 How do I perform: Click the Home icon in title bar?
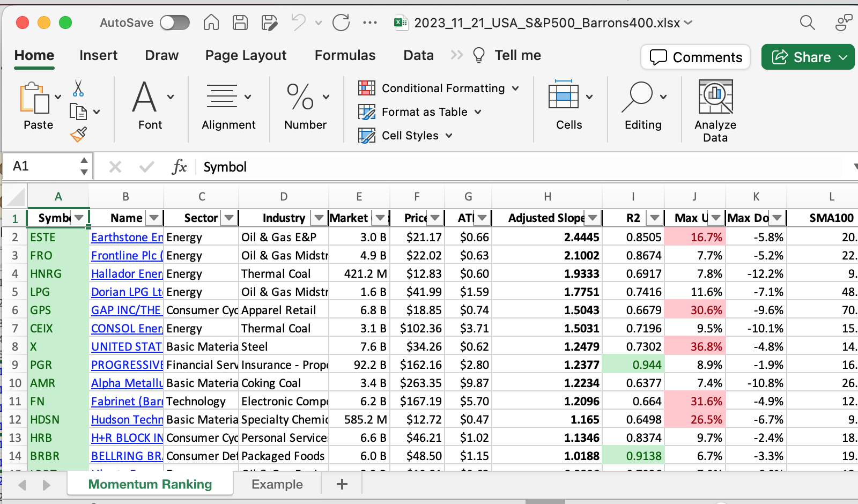tap(211, 23)
